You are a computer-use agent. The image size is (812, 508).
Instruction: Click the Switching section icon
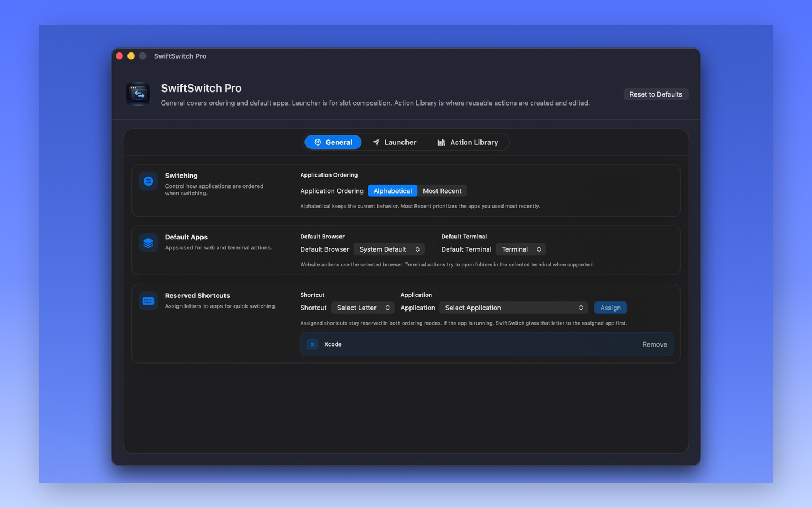[x=148, y=181]
